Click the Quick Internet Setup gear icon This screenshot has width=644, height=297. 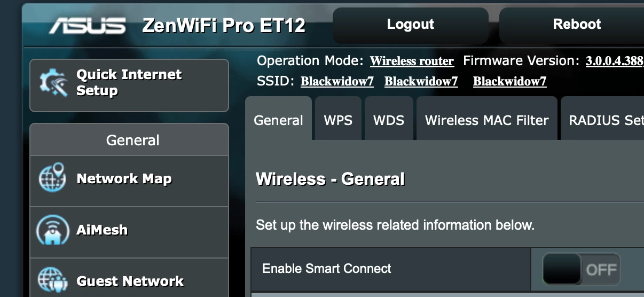pyautogui.click(x=54, y=83)
